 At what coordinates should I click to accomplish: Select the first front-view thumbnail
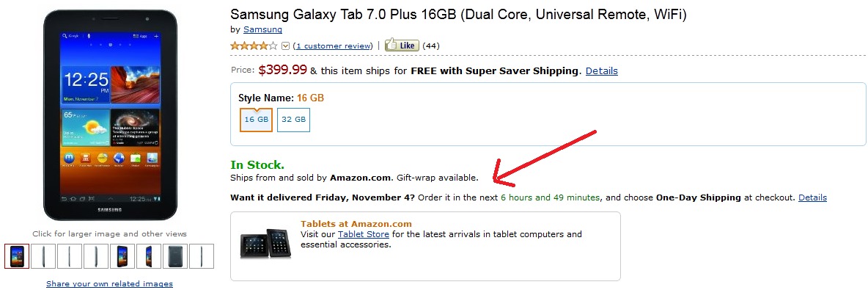[17, 256]
